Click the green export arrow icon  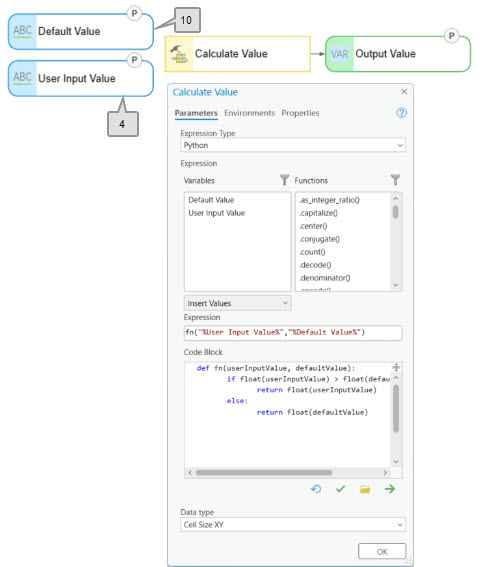tap(390, 489)
